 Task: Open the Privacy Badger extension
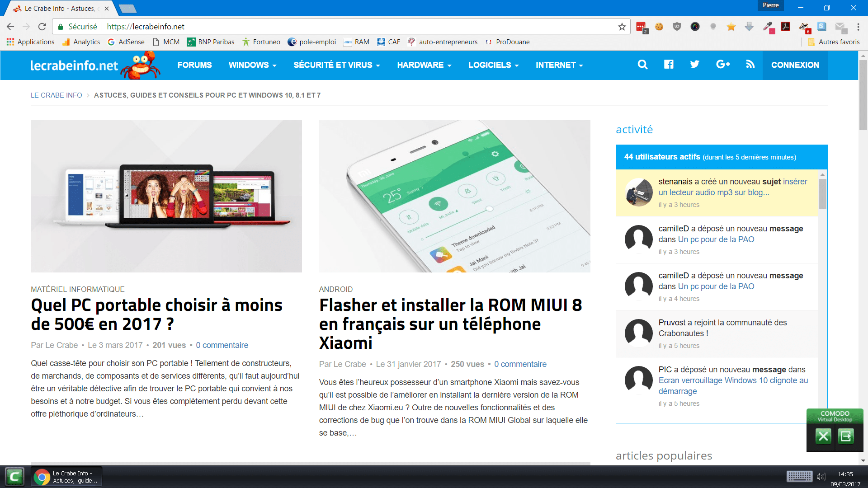click(x=804, y=28)
